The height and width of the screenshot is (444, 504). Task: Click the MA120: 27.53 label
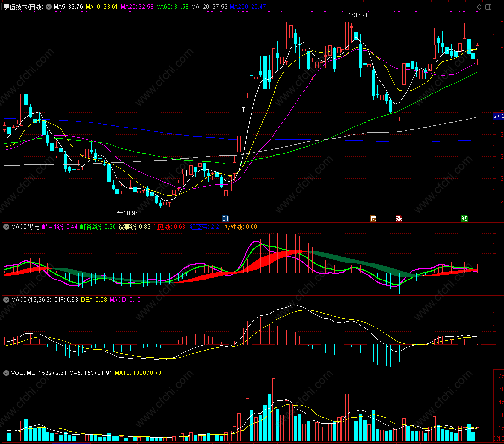pos(209,7)
